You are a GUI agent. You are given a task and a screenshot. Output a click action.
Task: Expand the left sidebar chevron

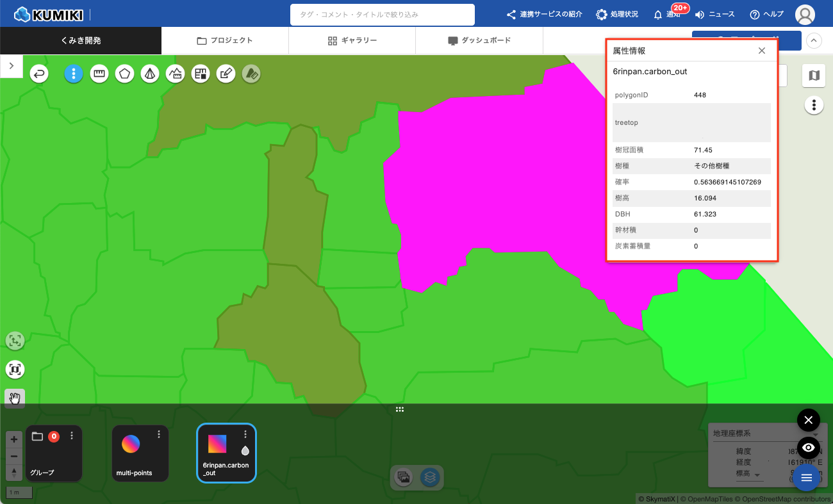pyautogui.click(x=12, y=66)
